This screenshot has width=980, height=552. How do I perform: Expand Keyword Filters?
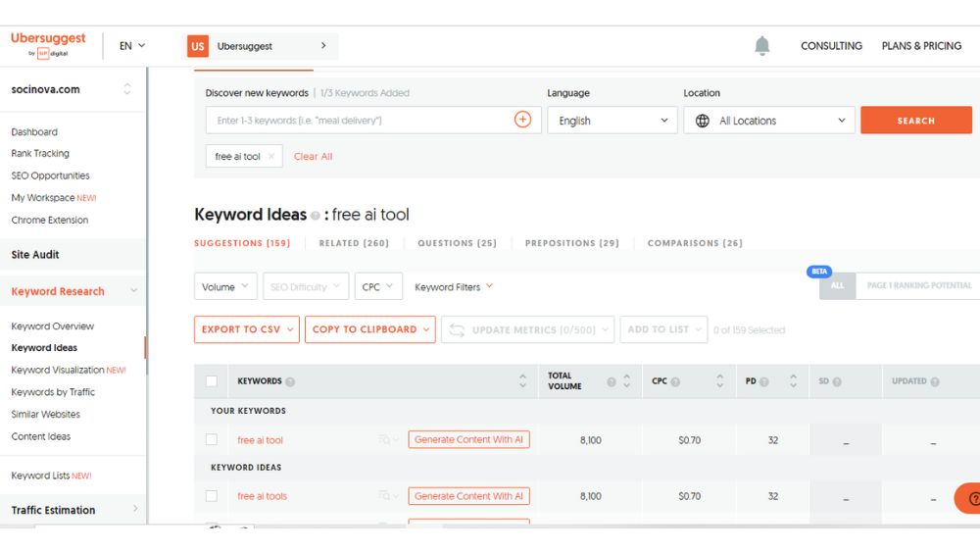(x=454, y=287)
